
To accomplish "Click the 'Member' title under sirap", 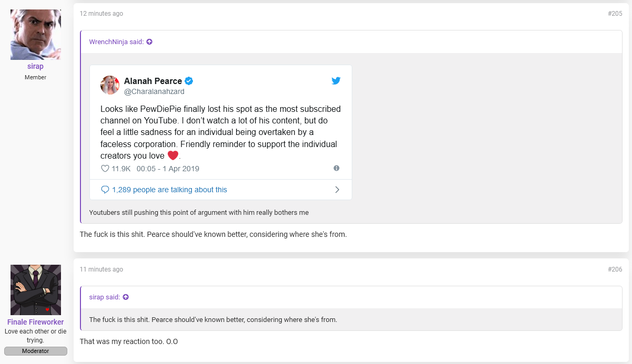I will tap(35, 77).
